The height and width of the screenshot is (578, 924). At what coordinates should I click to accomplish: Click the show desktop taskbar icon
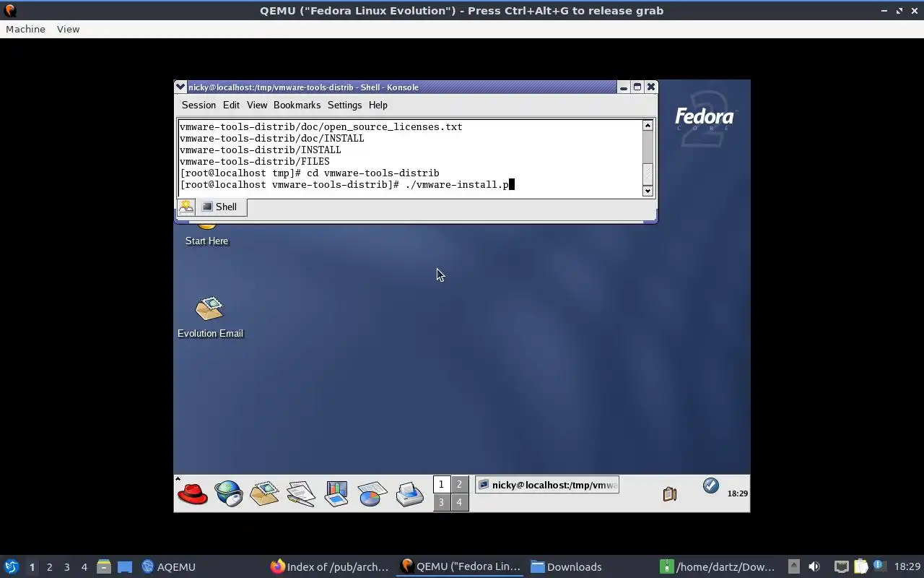[125, 566]
